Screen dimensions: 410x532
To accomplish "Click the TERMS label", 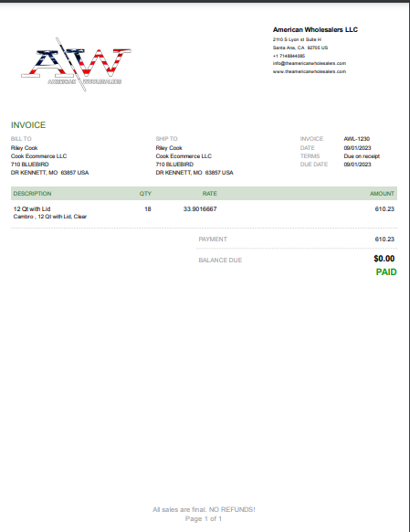I will pyautogui.click(x=310, y=156).
